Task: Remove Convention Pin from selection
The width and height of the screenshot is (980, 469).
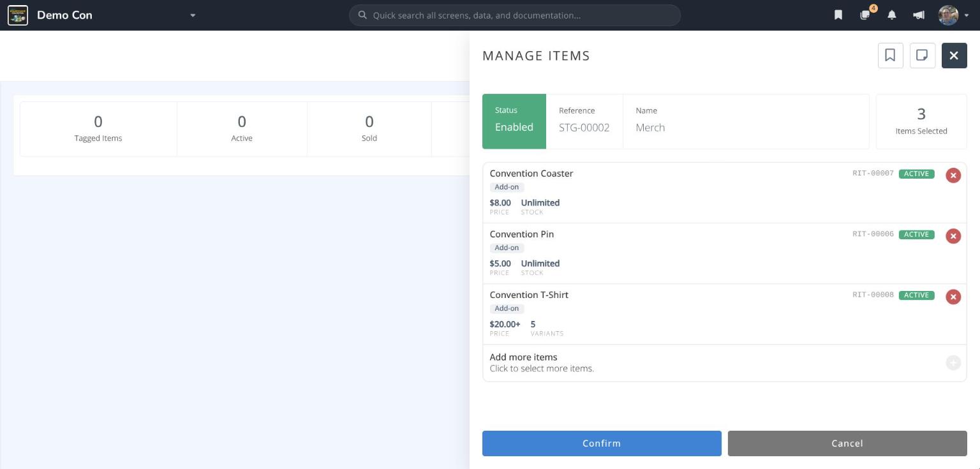Action: pyautogui.click(x=953, y=236)
